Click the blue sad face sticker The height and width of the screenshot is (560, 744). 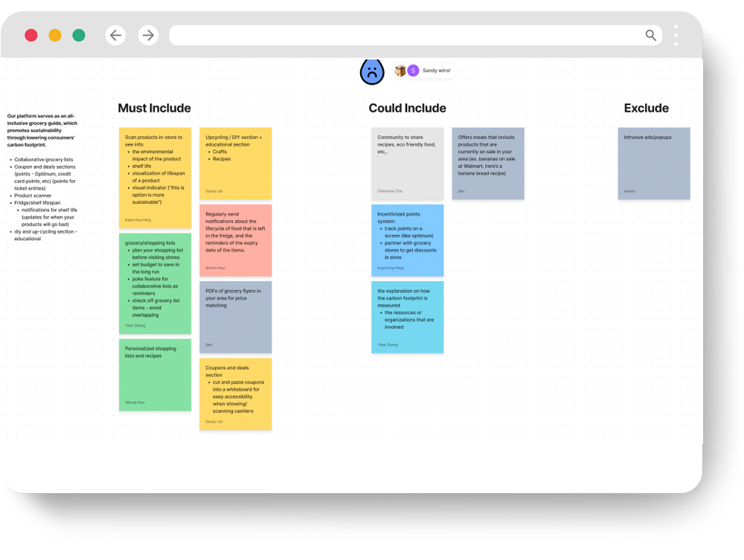pos(372,71)
